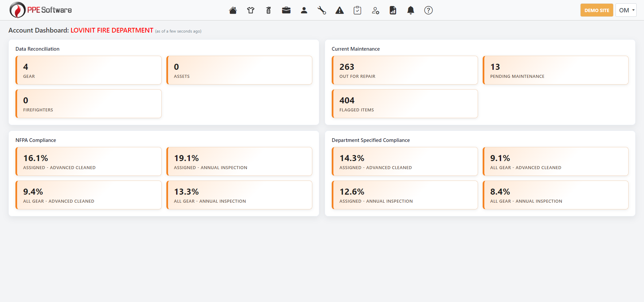Open the 0 Assets reconciliation card
Viewport: 644px width, 302px height.
pos(239,70)
